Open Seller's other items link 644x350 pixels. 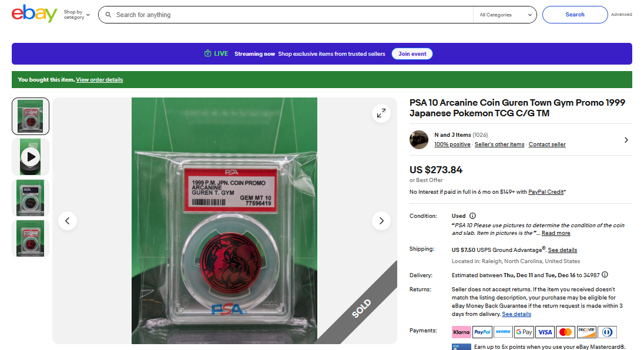(499, 144)
